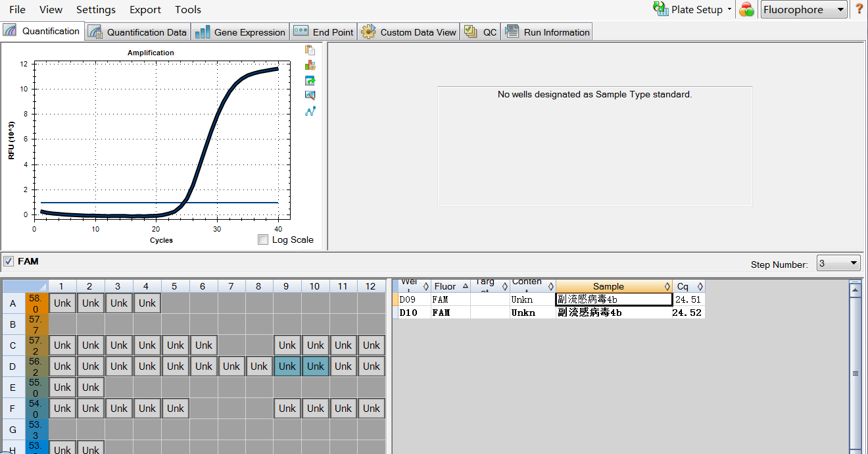The height and width of the screenshot is (454, 868).
Task: Sort table by the Well column header
Action: pos(414,286)
